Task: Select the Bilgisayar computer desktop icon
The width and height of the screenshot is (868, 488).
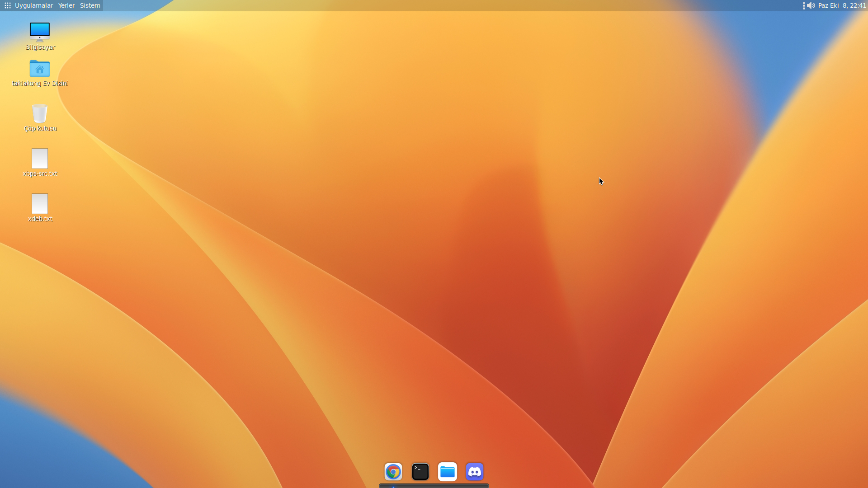Action: tap(40, 32)
